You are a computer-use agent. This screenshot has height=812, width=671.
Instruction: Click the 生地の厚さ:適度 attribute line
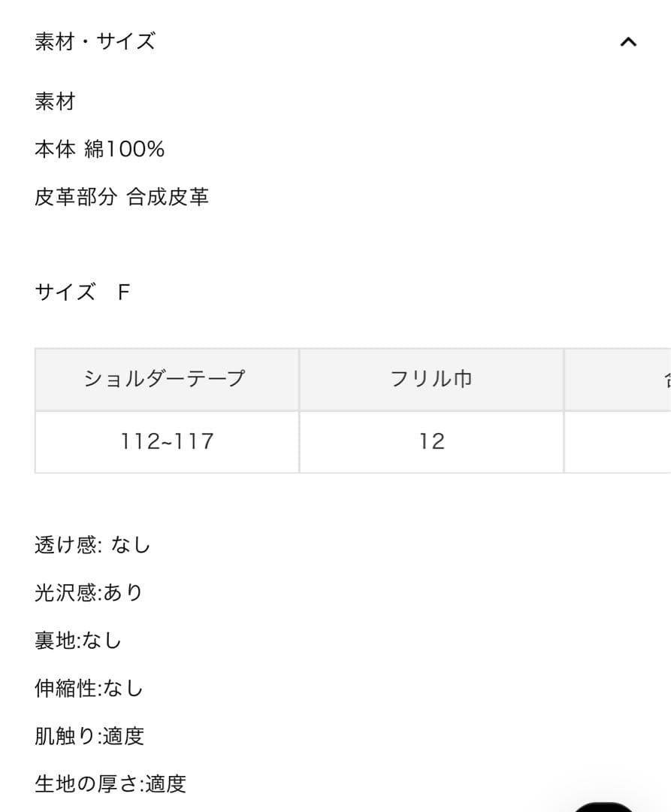point(110,784)
